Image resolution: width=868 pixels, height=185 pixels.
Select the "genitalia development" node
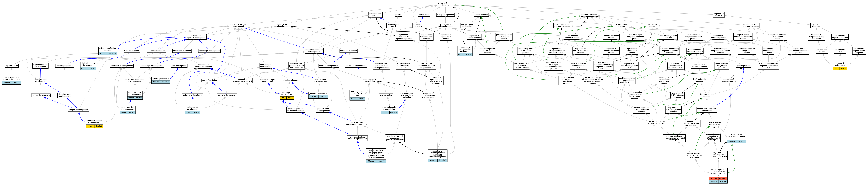pos(227,95)
